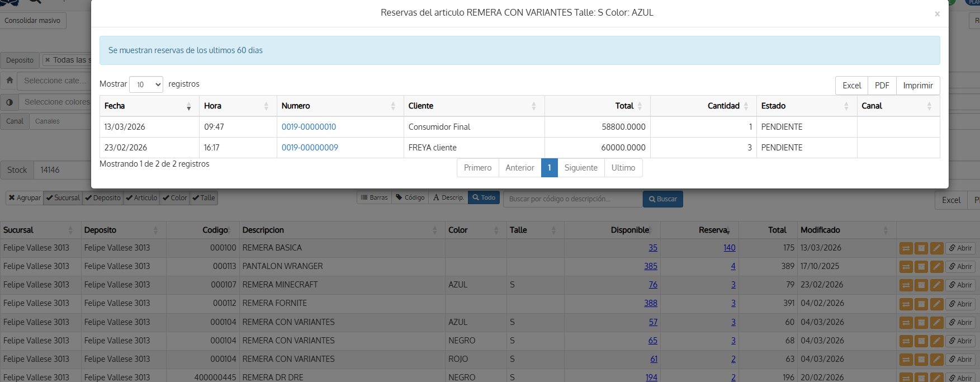Image resolution: width=980 pixels, height=382 pixels.
Task: Select Barras barcode search mode
Action: pyautogui.click(x=374, y=197)
